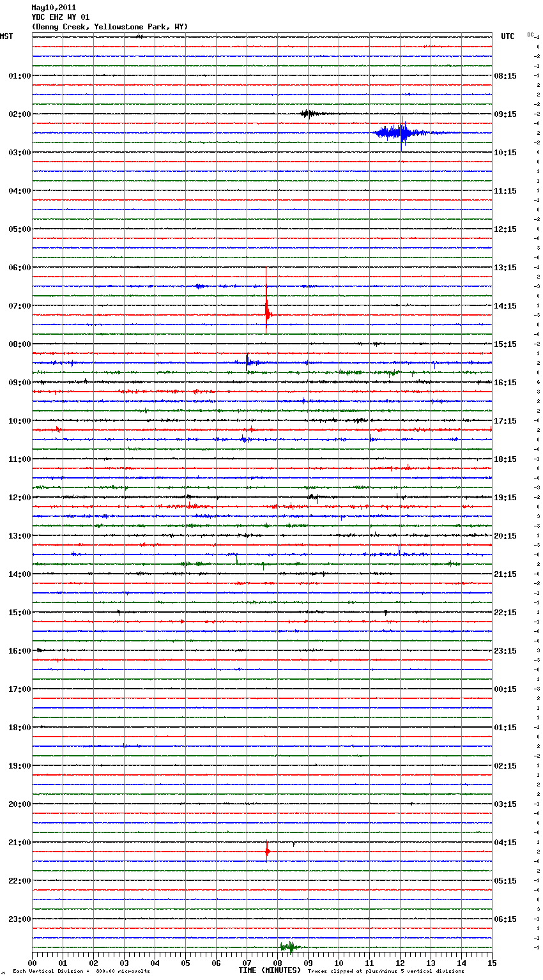Select the 01:00 MST hour label

click(20, 76)
